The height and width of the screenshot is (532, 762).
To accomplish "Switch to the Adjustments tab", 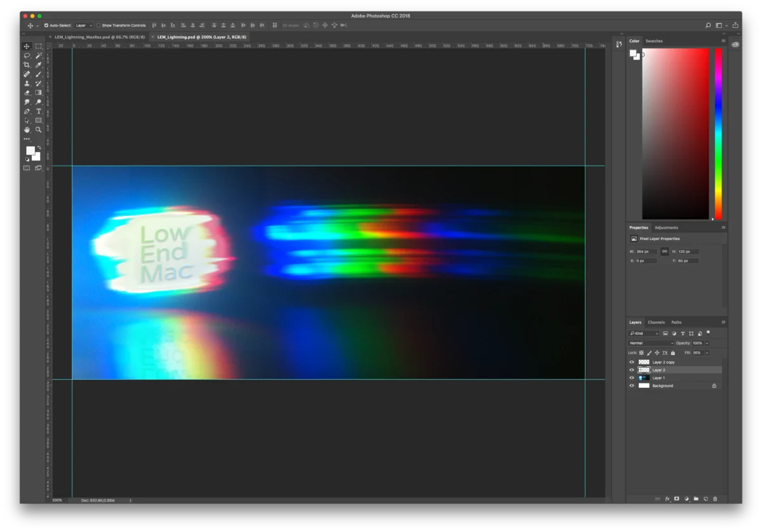I will (666, 227).
